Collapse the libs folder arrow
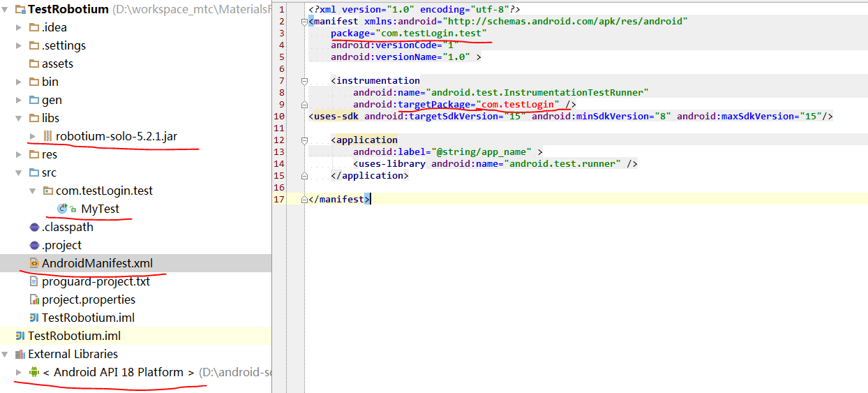Image resolution: width=868 pixels, height=393 pixels. pos(19,119)
